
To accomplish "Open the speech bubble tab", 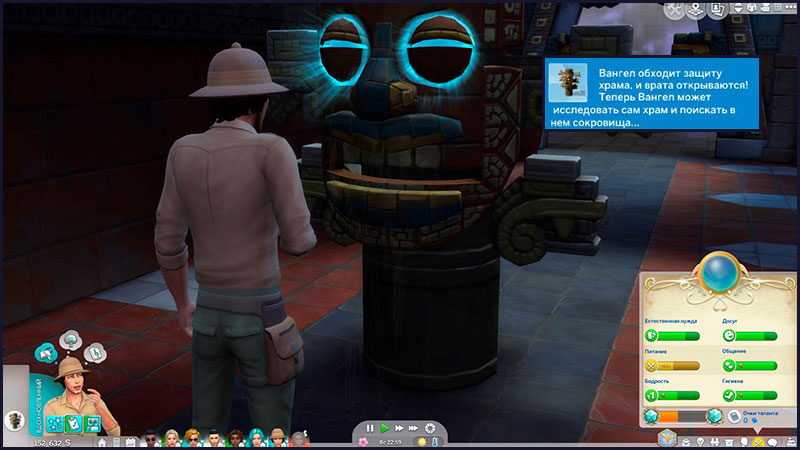I will pyautogui.click(x=772, y=442).
